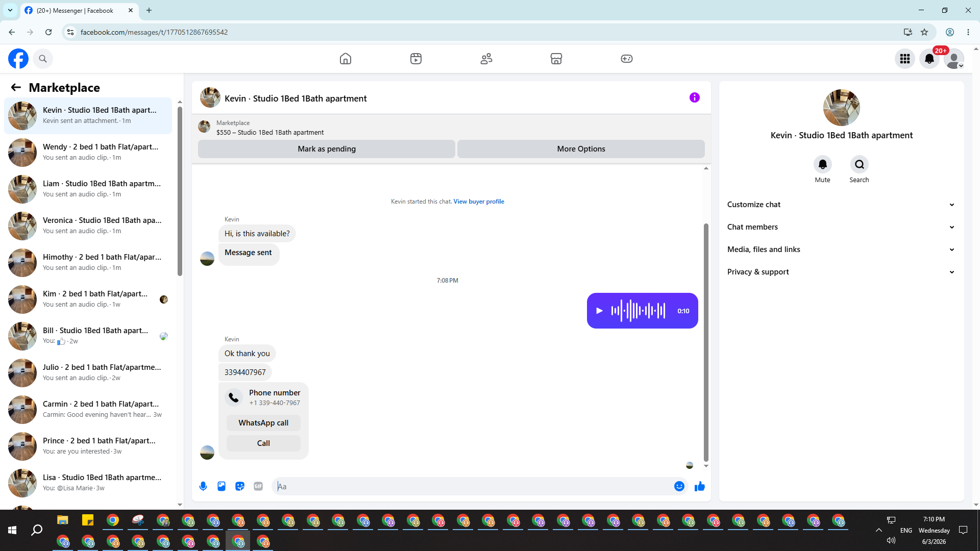Open the Kim 2 bed 1 bath conversation
The image size is (980, 551).
(x=88, y=299)
